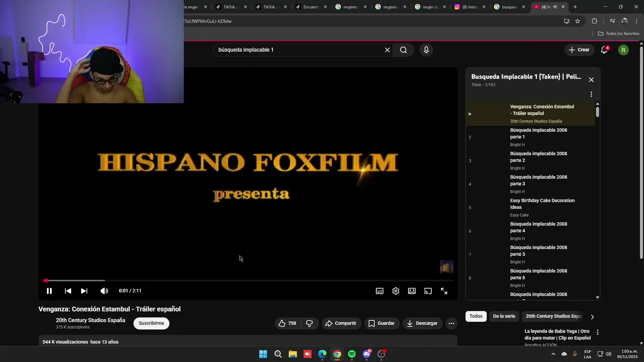Open the video player settings gear

(x=396, y=291)
